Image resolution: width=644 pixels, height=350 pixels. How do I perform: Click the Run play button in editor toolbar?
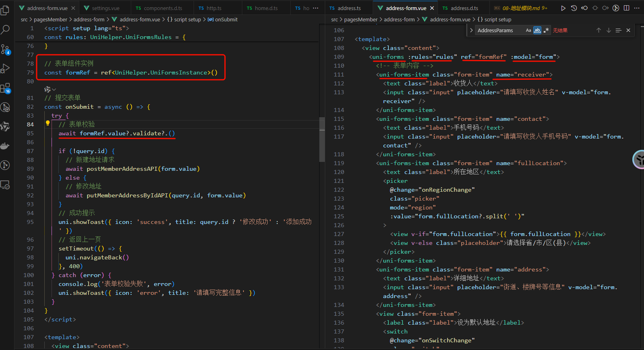[563, 8]
